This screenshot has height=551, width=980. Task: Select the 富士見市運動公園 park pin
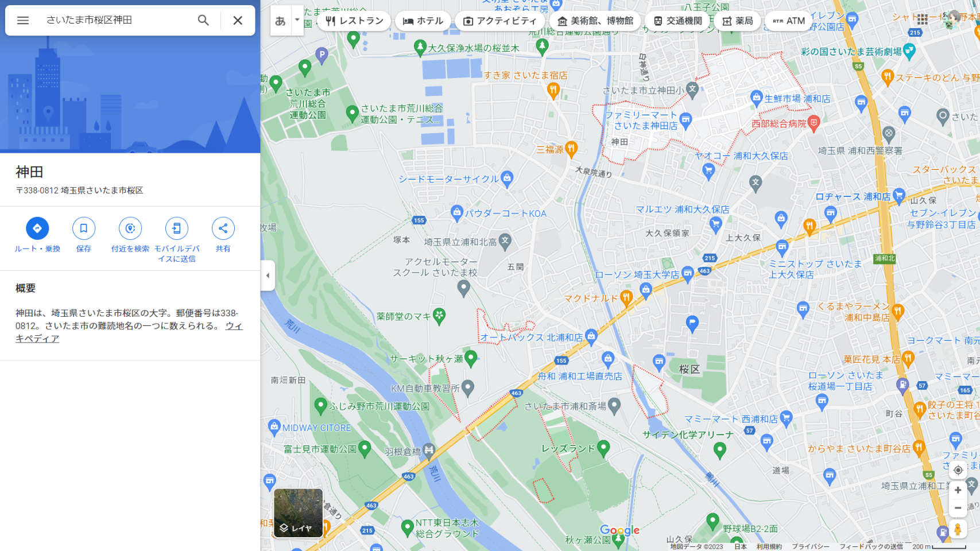pyautogui.click(x=365, y=449)
